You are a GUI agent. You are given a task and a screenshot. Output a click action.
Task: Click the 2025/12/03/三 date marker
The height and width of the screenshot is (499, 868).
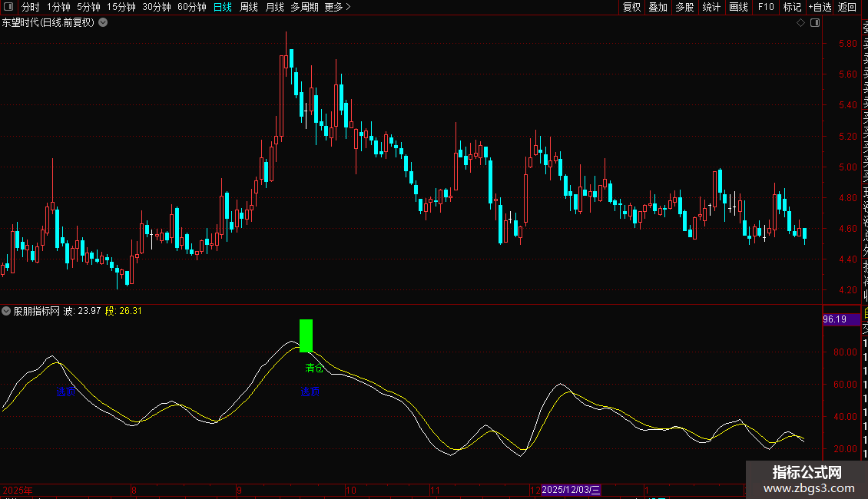click(x=571, y=490)
